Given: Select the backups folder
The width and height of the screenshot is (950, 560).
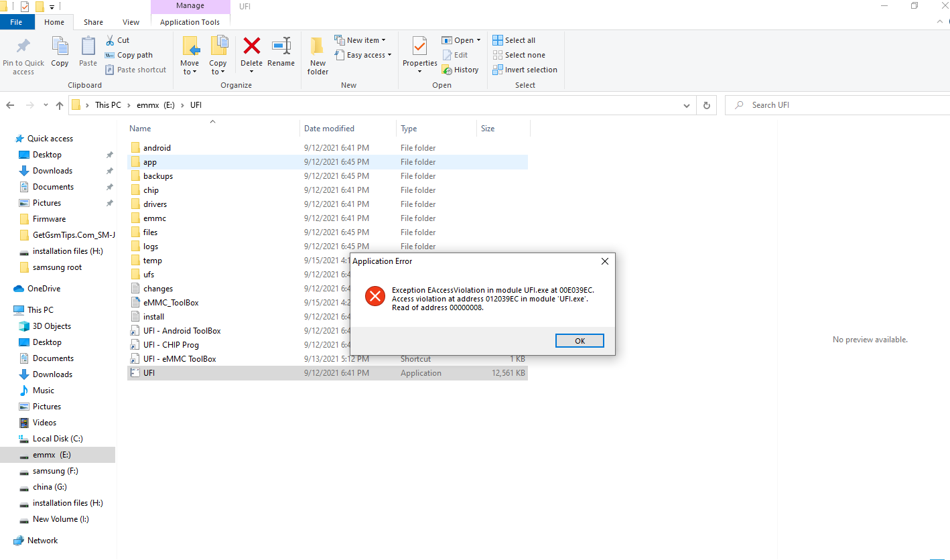Looking at the screenshot, I should click(328, 176).
